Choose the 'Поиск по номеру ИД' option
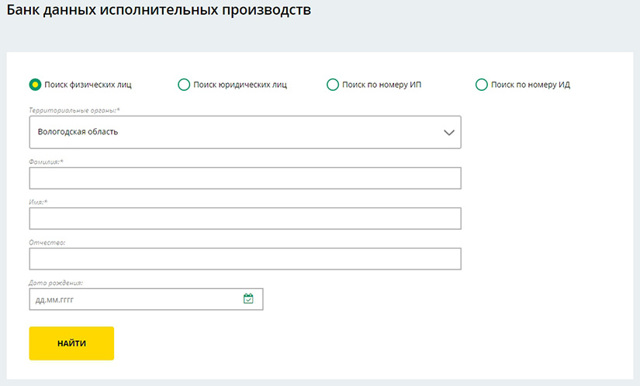 482,84
